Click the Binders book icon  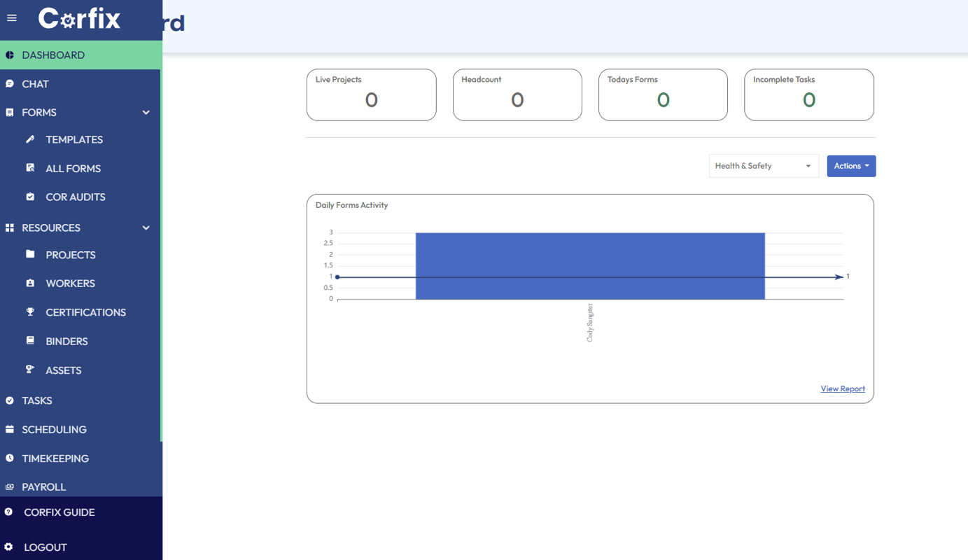click(x=30, y=340)
